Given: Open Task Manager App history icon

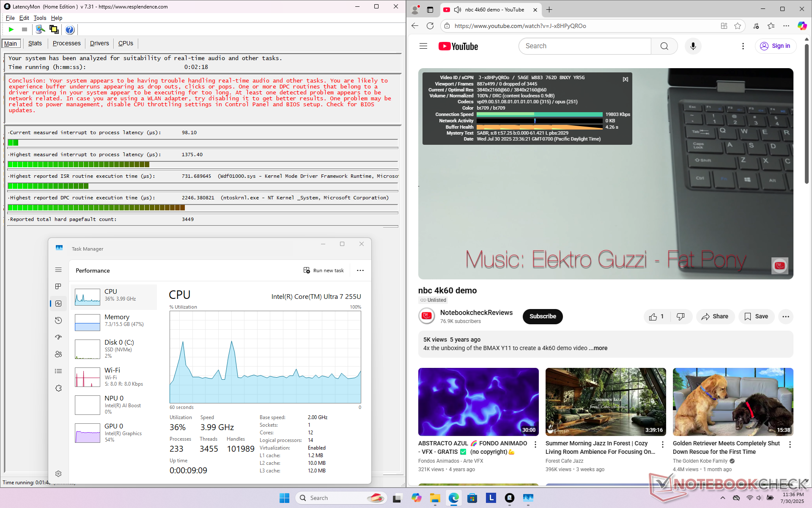Looking at the screenshot, I should [58, 320].
